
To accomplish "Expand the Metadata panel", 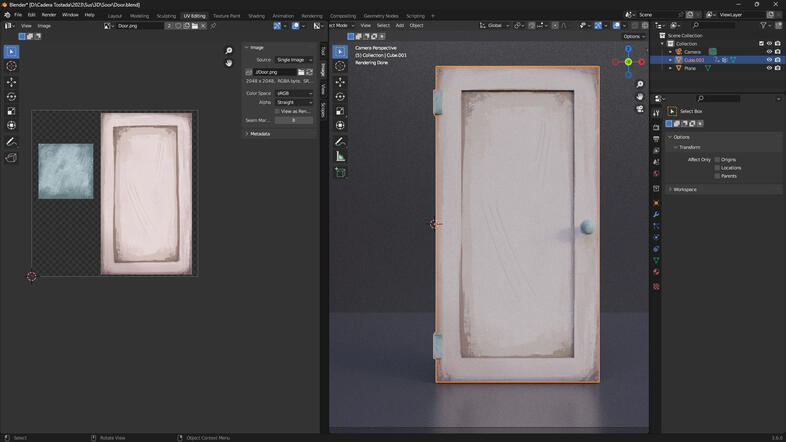I will point(259,134).
